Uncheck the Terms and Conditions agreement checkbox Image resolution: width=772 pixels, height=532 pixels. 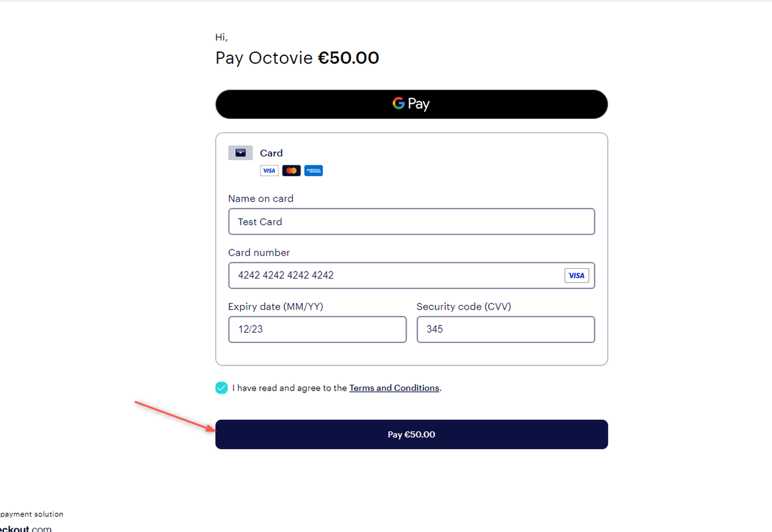pyautogui.click(x=221, y=388)
